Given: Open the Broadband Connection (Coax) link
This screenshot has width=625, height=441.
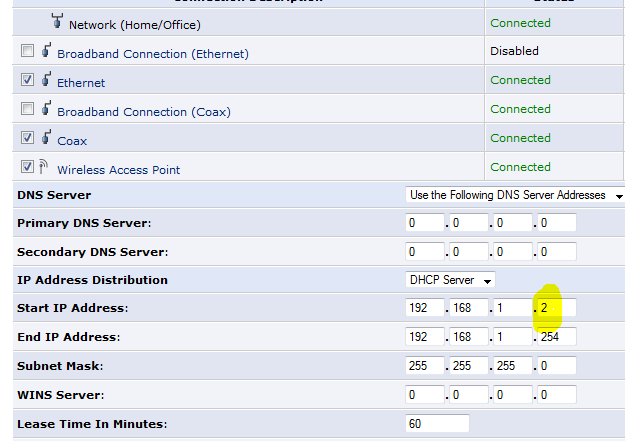Looking at the screenshot, I should coord(144,112).
